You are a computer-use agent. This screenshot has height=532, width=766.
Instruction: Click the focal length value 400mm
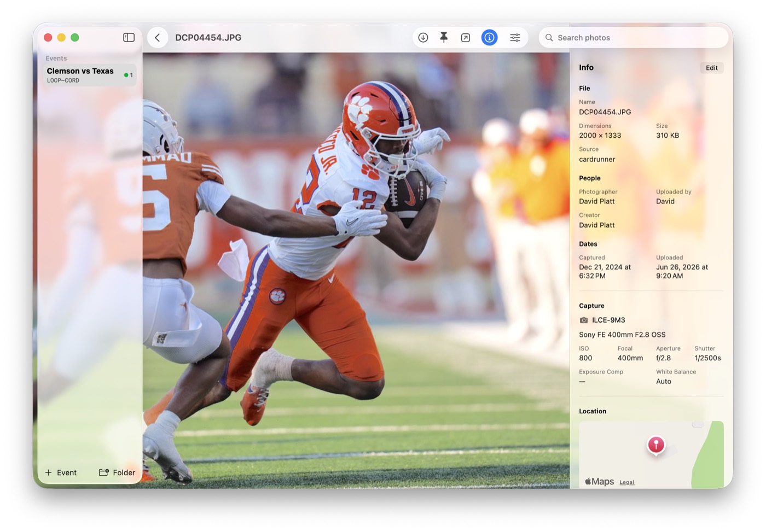point(630,358)
